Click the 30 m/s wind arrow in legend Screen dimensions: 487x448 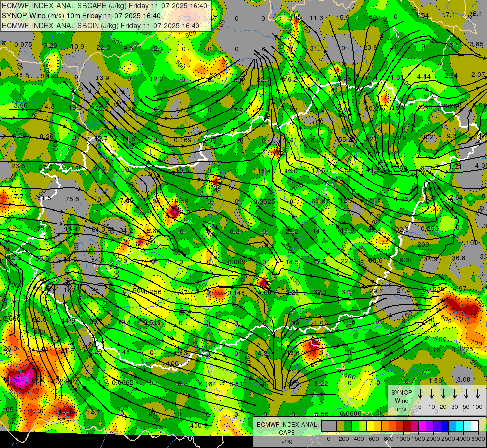click(454, 393)
